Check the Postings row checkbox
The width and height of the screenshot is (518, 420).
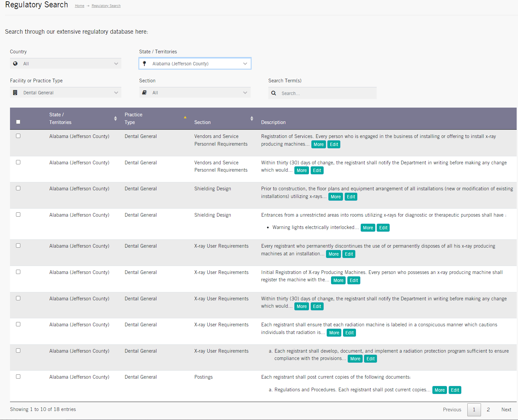[x=18, y=377]
